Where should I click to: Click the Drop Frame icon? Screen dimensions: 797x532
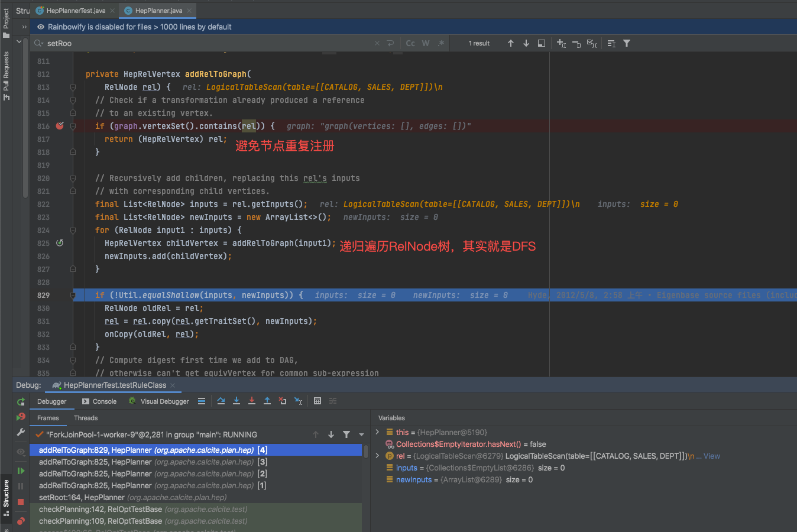pos(283,401)
